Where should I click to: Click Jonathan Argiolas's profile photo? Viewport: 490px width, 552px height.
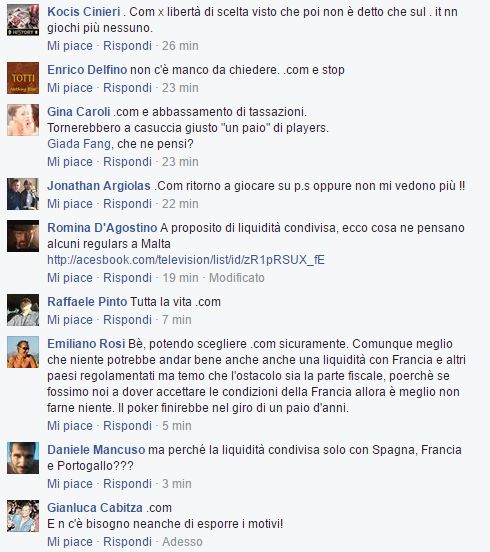23,194
